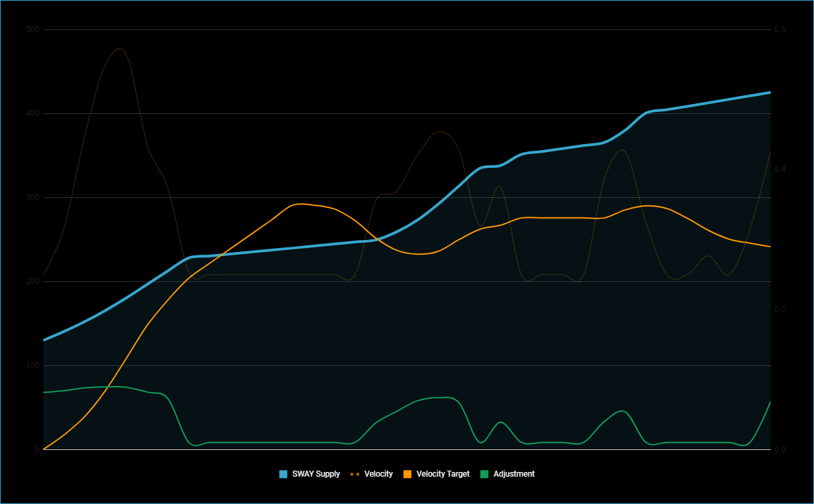814x504 pixels.
Task: Toggle the SWAY Supply series label
Action: [316, 474]
